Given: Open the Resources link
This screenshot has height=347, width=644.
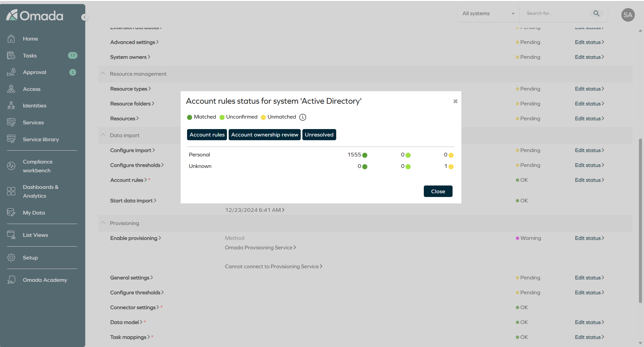Looking at the screenshot, I should click(124, 119).
